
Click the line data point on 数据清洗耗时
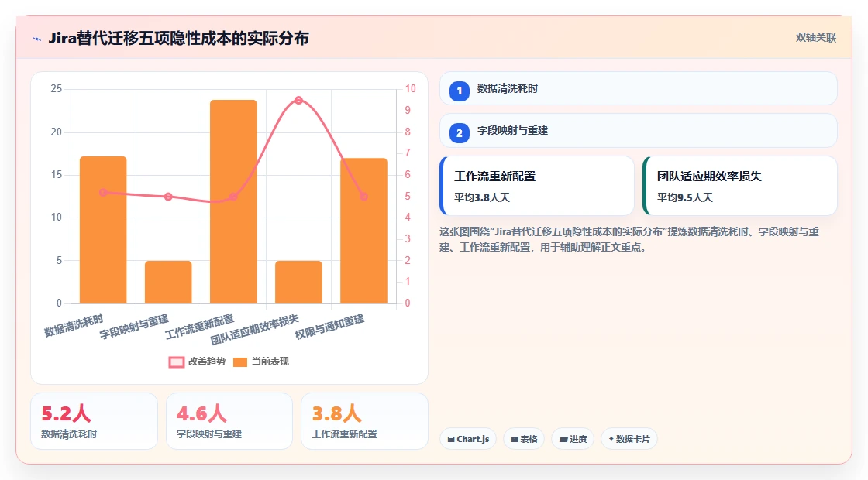click(x=104, y=193)
